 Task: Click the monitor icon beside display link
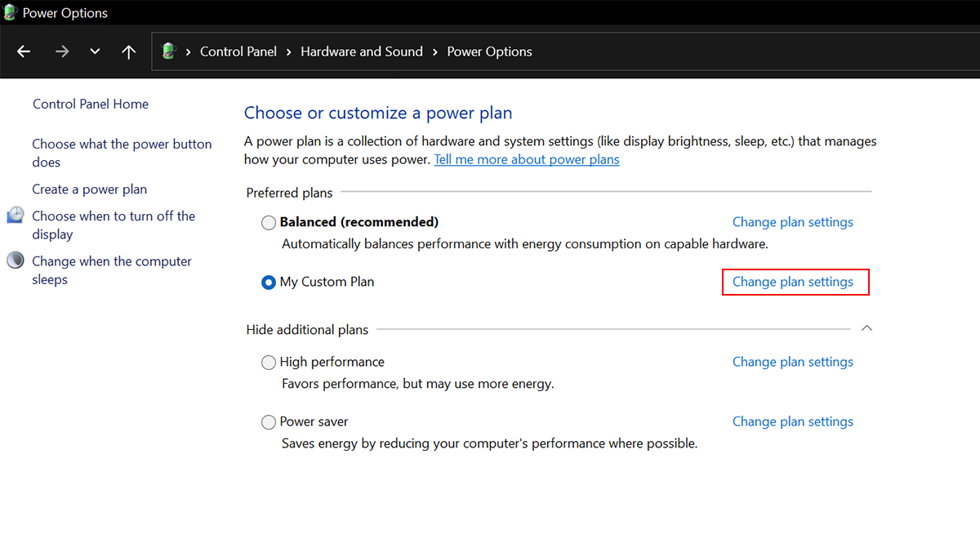16,216
